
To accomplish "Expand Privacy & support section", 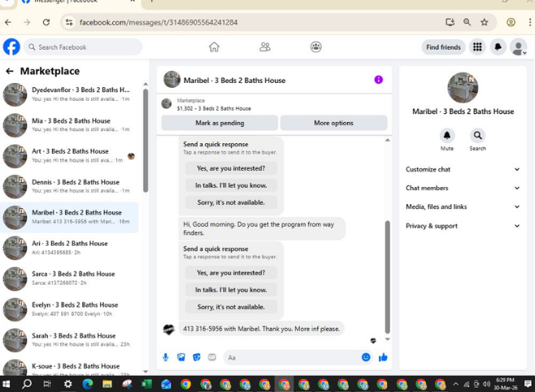I will pyautogui.click(x=463, y=226).
